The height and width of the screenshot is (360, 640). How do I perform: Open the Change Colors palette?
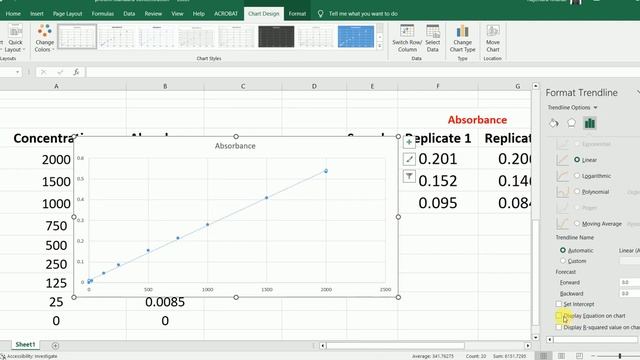pyautogui.click(x=44, y=38)
